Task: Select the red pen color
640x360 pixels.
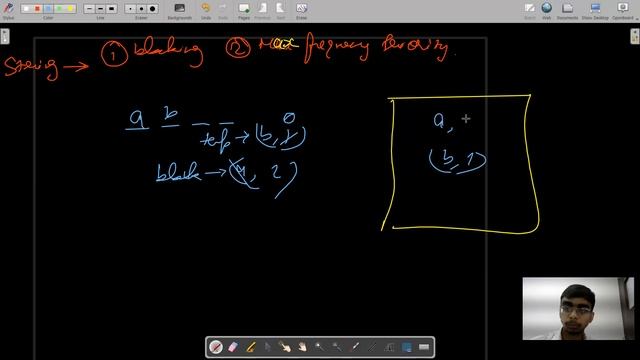Action: coord(37,9)
